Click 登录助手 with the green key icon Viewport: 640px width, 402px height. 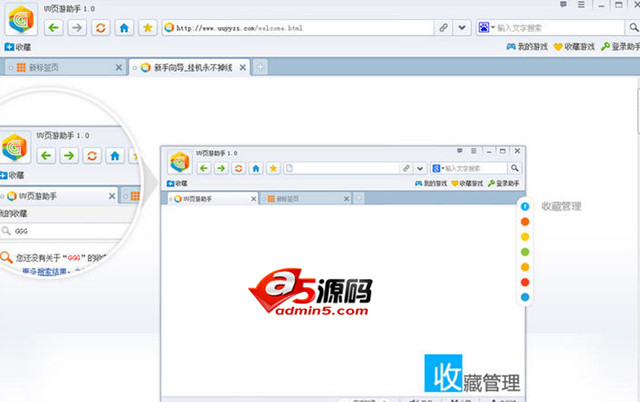point(620,47)
